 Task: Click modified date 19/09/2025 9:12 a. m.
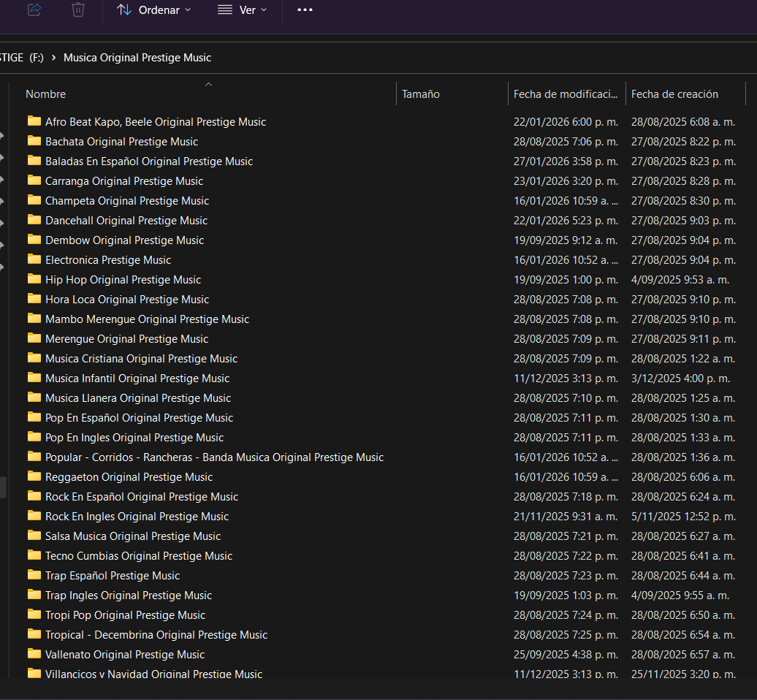point(566,240)
